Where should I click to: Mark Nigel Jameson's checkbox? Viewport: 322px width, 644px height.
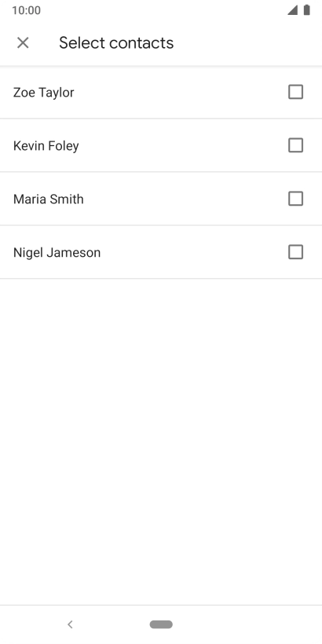[296, 252]
